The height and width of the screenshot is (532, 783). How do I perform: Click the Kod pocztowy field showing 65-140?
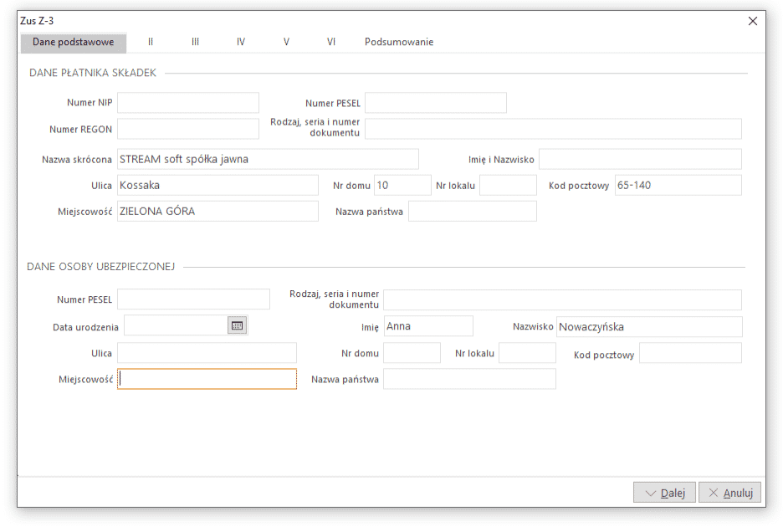(678, 186)
